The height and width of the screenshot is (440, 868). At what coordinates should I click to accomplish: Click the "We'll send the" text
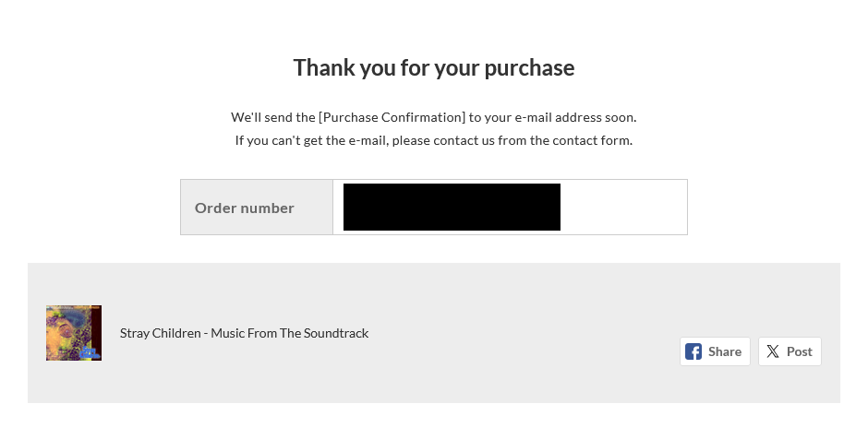(272, 117)
